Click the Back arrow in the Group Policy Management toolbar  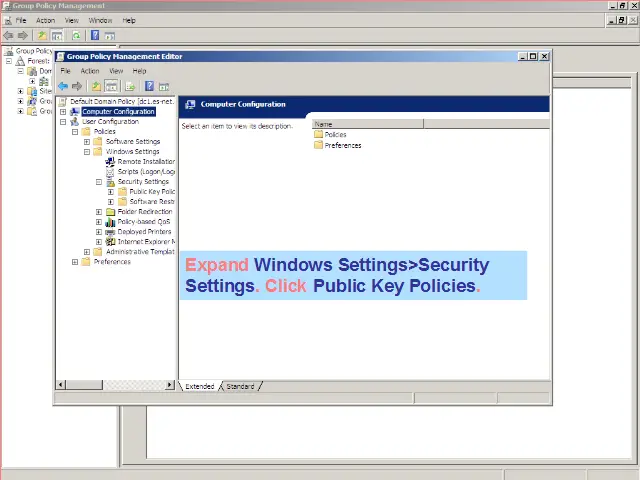click(9, 36)
